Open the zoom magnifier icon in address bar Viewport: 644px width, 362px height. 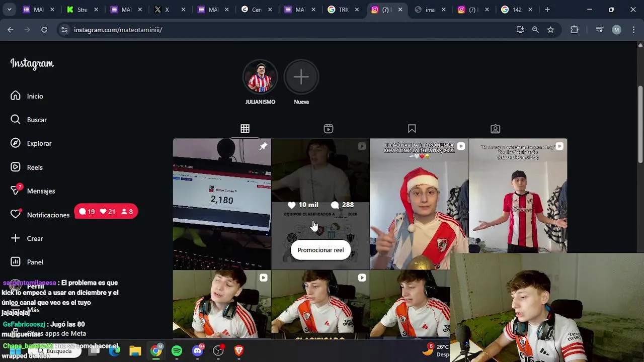535,30
